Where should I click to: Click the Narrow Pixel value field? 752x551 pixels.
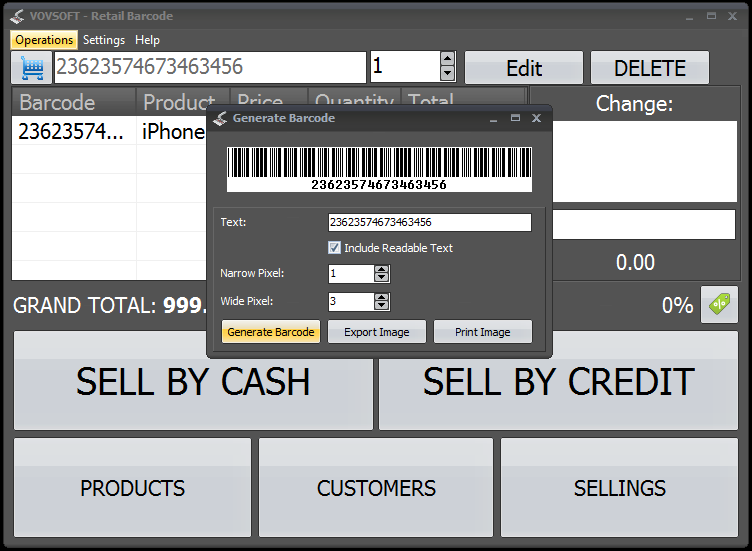click(x=351, y=274)
